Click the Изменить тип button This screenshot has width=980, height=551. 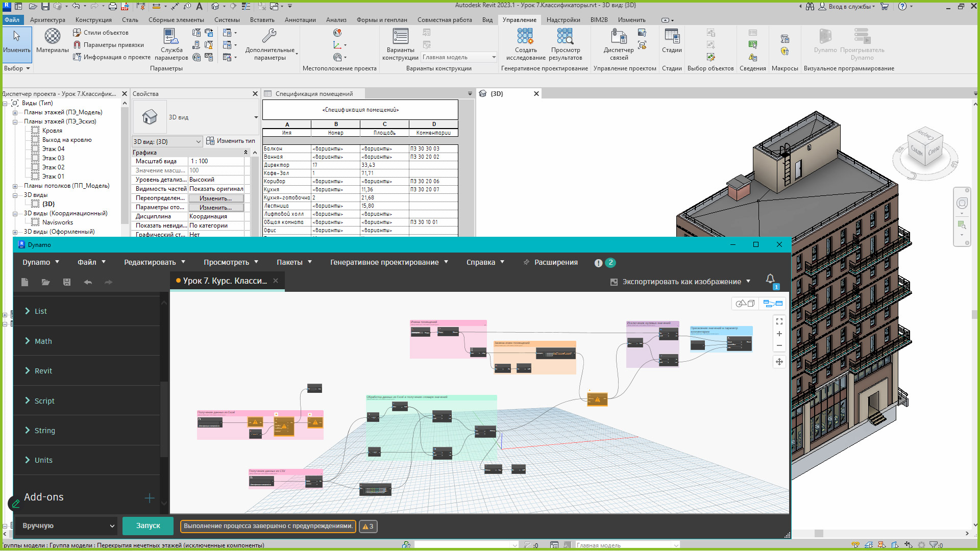click(231, 141)
